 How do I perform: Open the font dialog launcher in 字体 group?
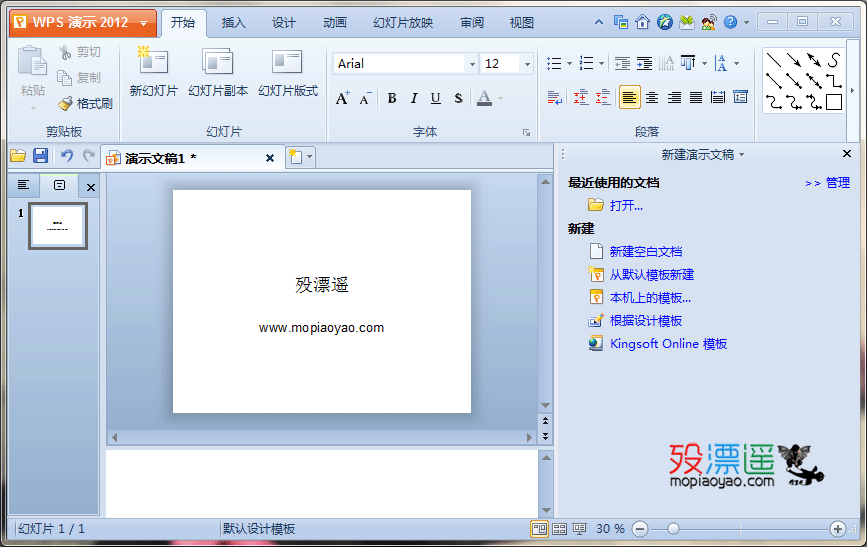click(526, 132)
